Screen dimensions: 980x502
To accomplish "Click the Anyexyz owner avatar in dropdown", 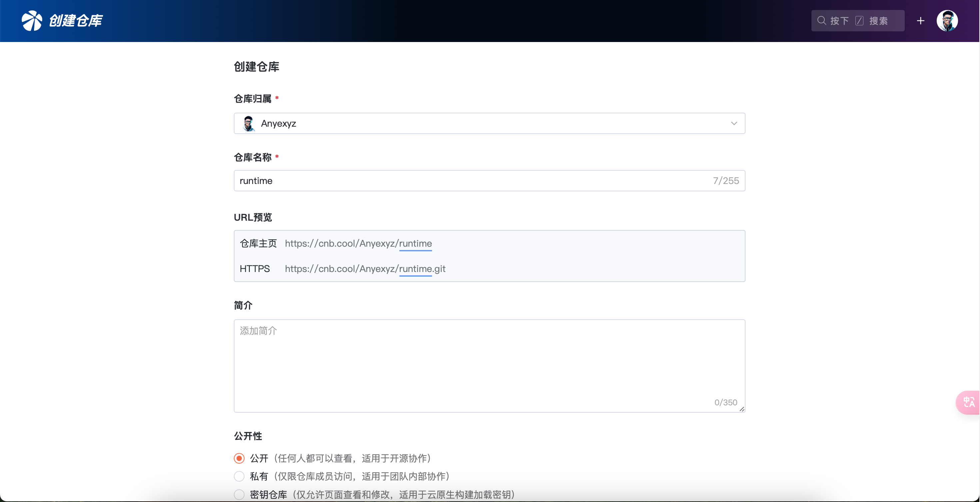I will [248, 123].
